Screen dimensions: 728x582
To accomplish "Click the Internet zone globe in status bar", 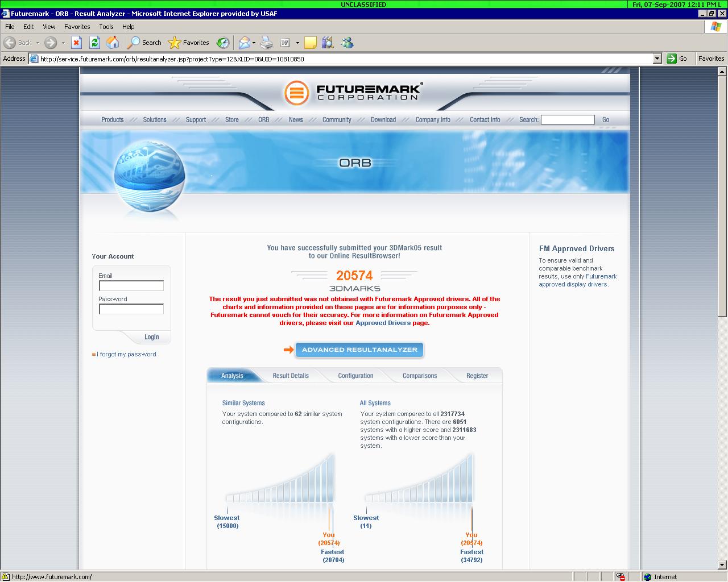I will tap(647, 577).
